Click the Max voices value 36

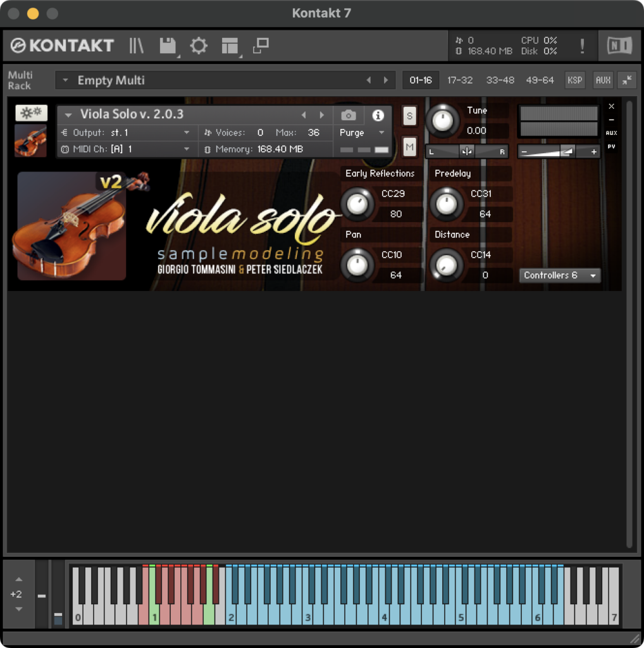pos(314,133)
